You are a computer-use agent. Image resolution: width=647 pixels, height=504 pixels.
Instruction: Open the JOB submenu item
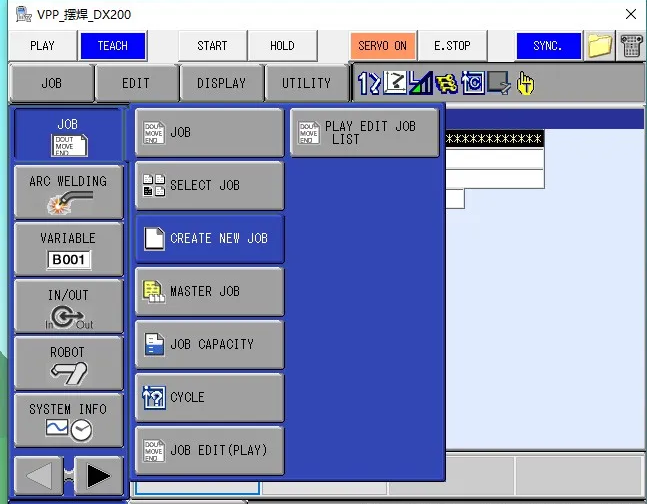point(210,133)
